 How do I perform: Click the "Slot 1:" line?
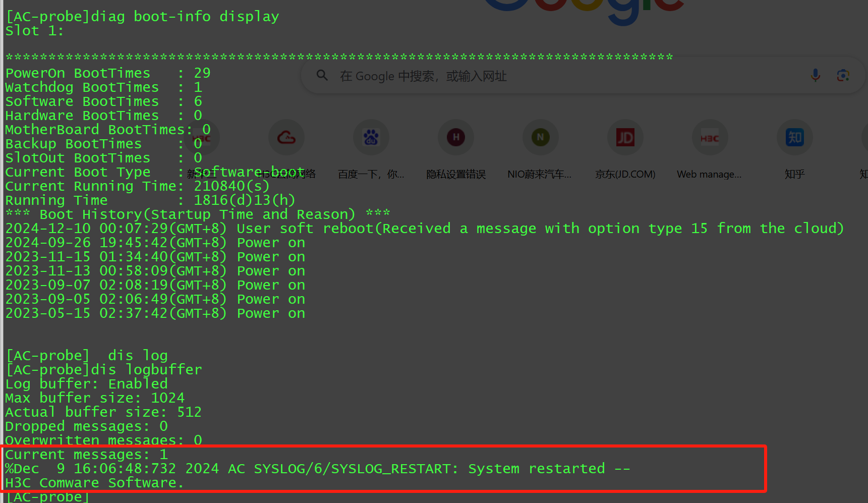[x=35, y=31]
